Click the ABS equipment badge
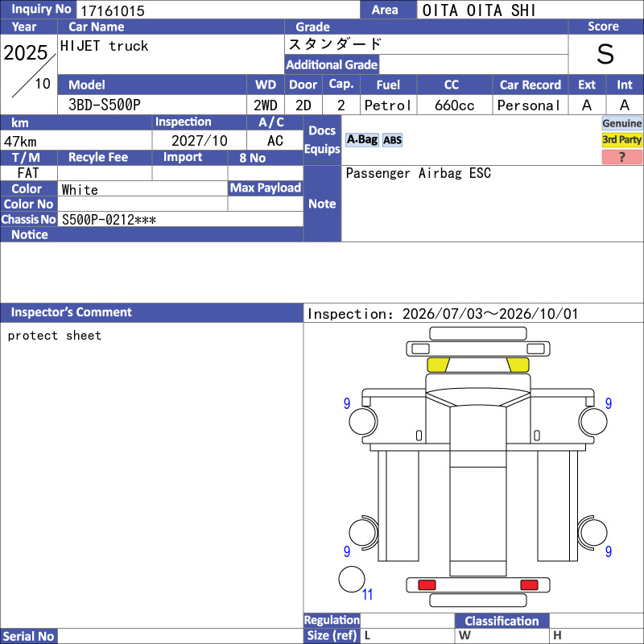The height and width of the screenshot is (644, 644). [x=392, y=140]
